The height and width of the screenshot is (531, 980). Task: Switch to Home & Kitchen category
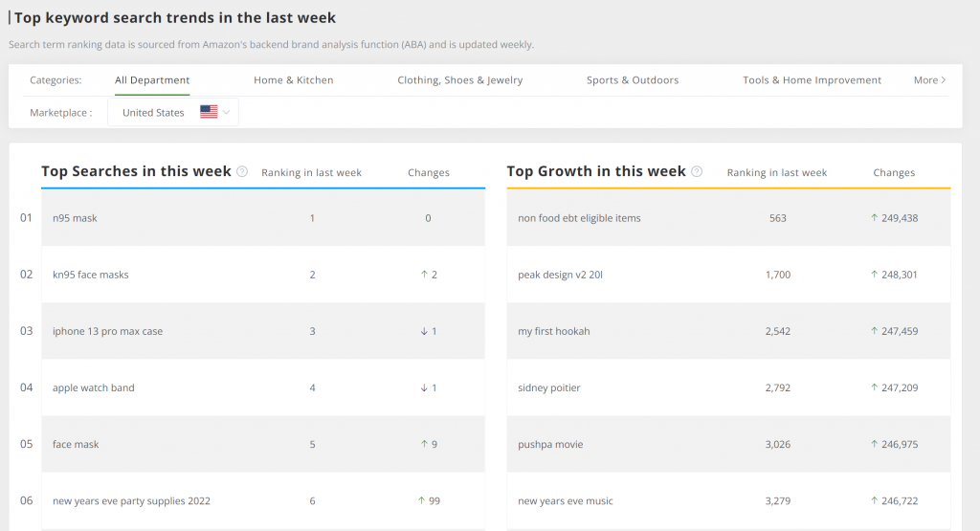[293, 80]
